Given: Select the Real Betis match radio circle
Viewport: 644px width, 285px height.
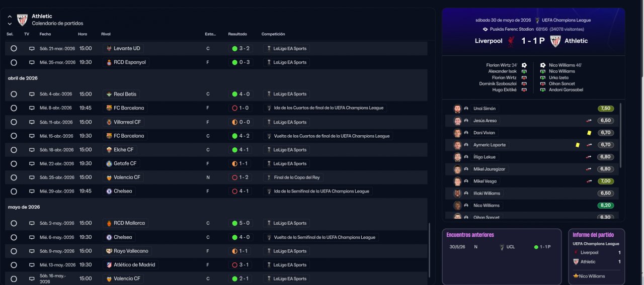Looking at the screenshot, I should point(14,94).
